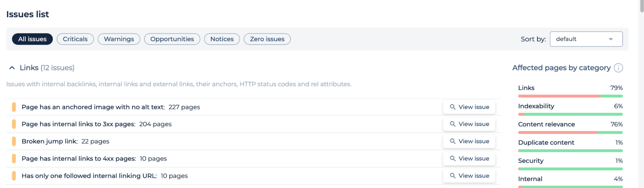
Task: Select the All issues filter tab
Action: coord(32,39)
